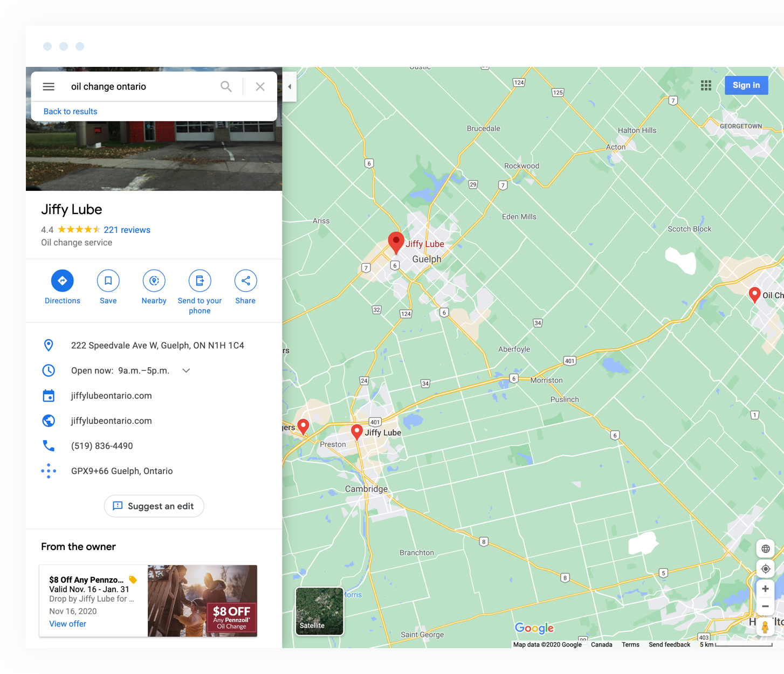The width and height of the screenshot is (784, 674).
Task: Click 'Oil change service' category text
Action: click(x=77, y=243)
